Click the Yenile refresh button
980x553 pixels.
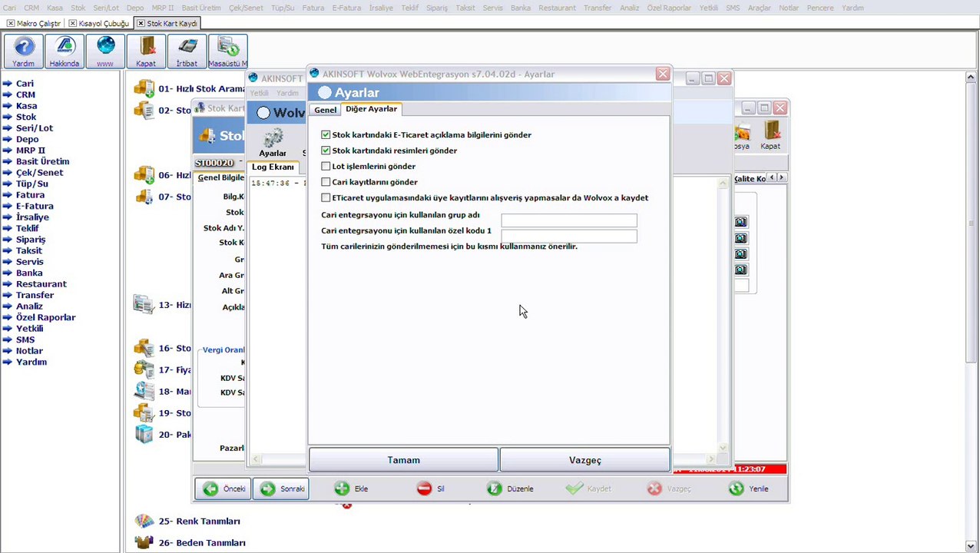(x=749, y=488)
